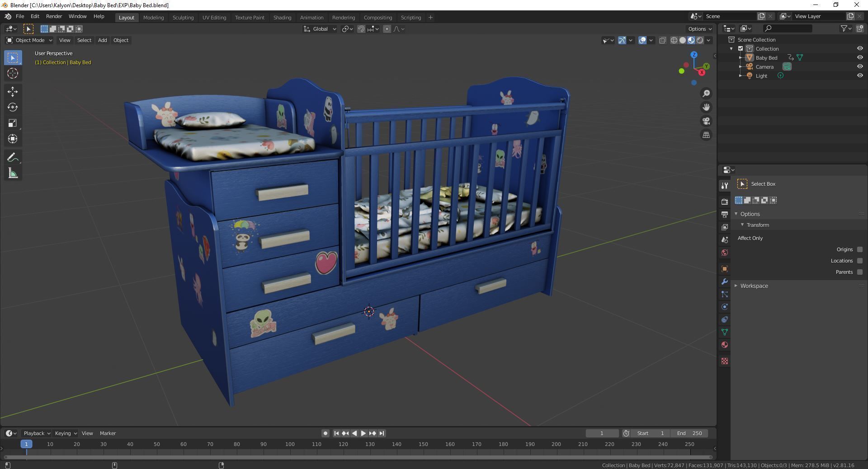The height and width of the screenshot is (469, 868).
Task: Open the Render properties tab
Action: pyautogui.click(x=725, y=202)
